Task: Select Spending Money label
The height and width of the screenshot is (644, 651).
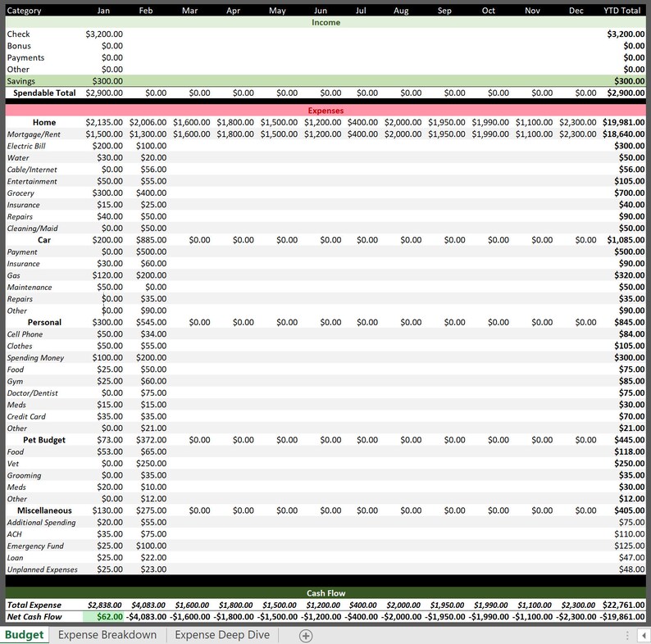Action: click(35, 358)
